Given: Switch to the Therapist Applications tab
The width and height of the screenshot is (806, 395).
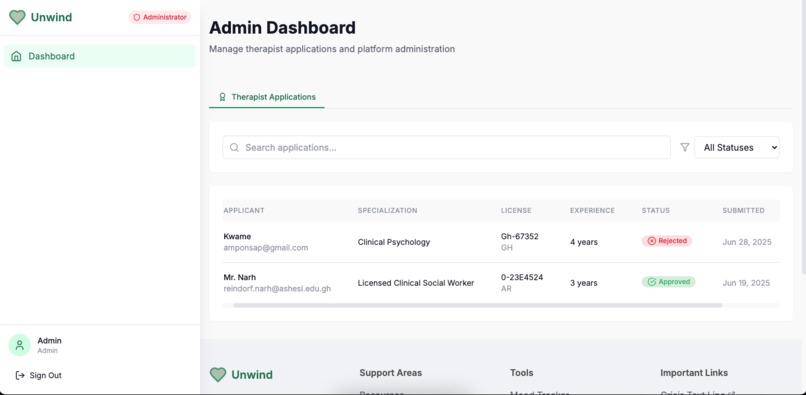Looking at the screenshot, I should click(267, 97).
